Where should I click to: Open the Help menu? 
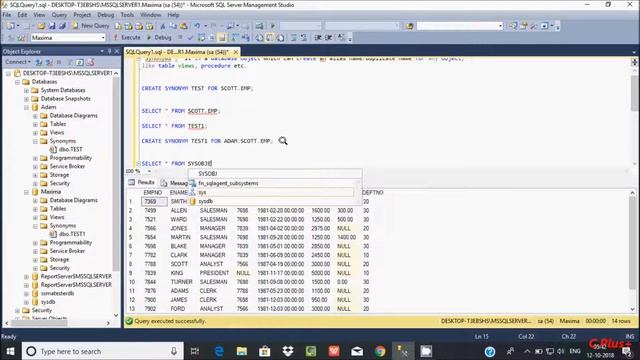(173, 15)
